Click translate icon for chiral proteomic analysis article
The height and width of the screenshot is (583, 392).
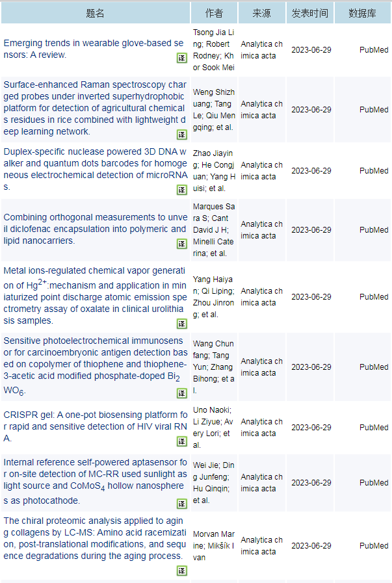click(182, 571)
